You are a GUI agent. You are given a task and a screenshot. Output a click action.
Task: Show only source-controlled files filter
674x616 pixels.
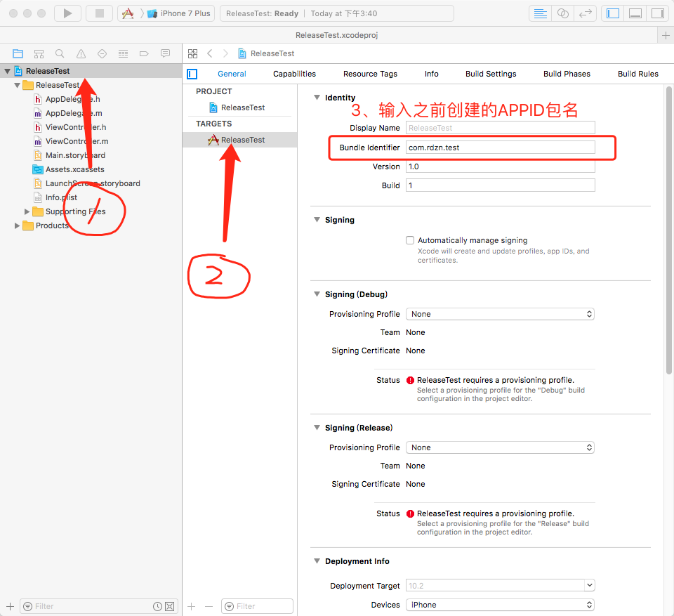170,606
